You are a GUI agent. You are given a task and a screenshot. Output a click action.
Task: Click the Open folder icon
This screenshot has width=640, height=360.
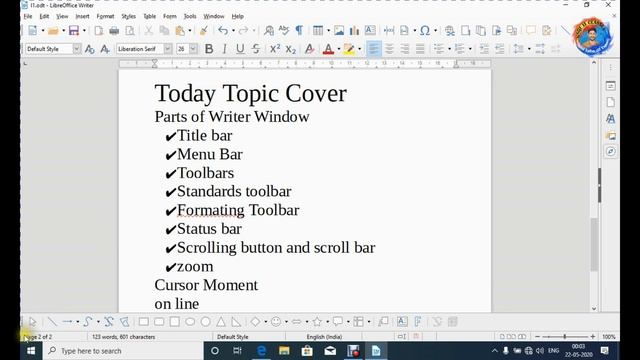click(x=53, y=31)
